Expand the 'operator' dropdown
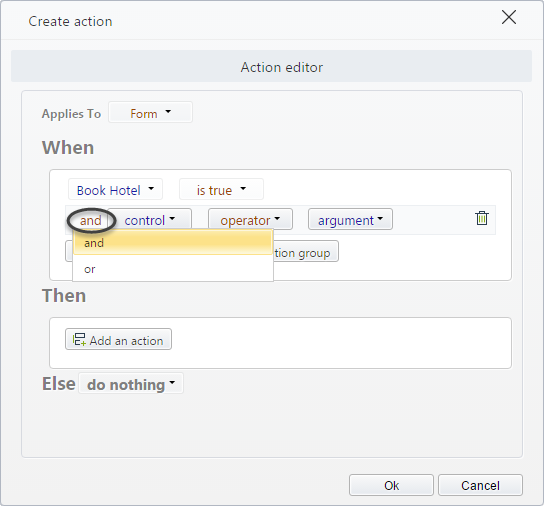544x506 pixels. (x=250, y=219)
